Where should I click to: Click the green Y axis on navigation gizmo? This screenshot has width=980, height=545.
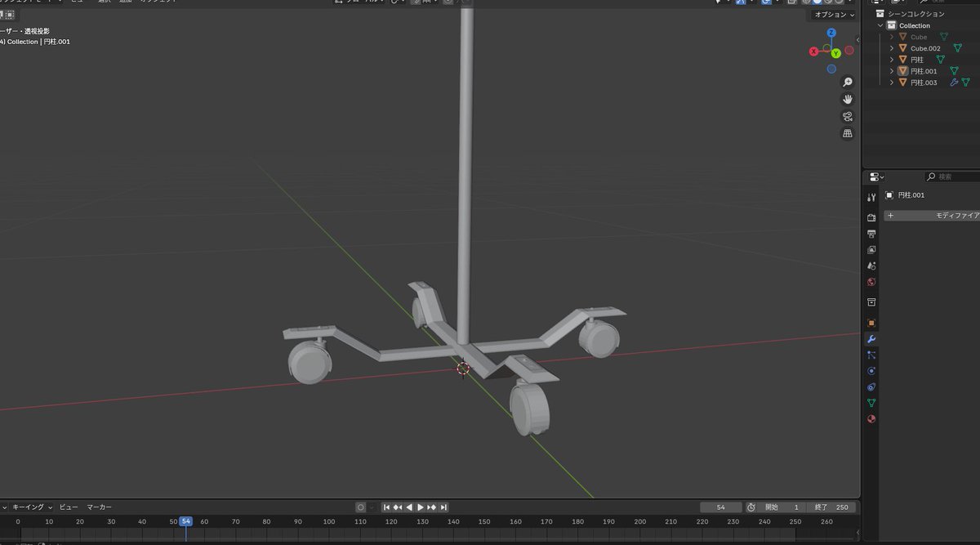pyautogui.click(x=836, y=54)
